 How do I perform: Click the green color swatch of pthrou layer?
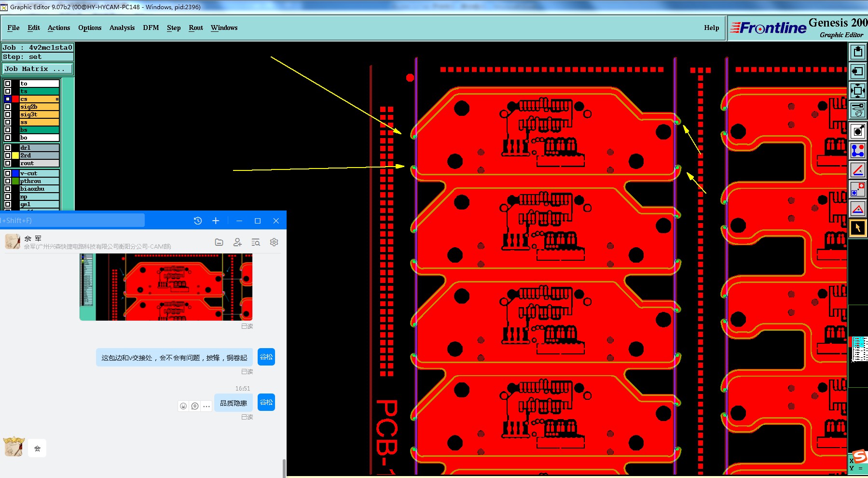point(15,181)
